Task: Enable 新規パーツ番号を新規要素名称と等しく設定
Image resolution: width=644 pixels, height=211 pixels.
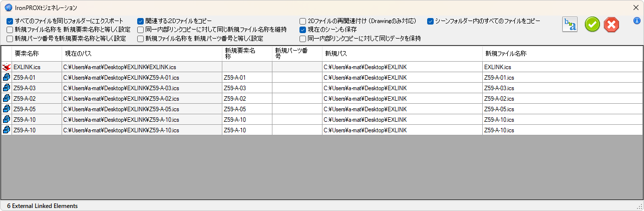Action: (10, 39)
